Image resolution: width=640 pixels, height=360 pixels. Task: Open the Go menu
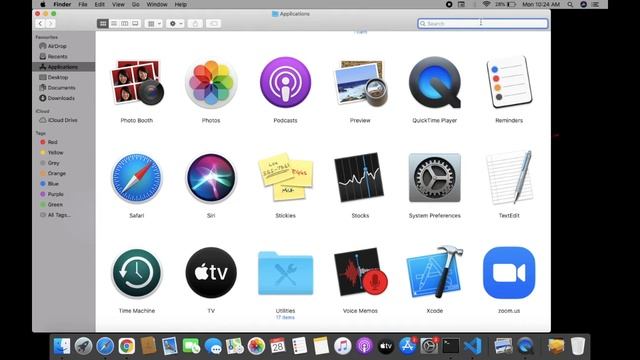pyautogui.click(x=136, y=4)
